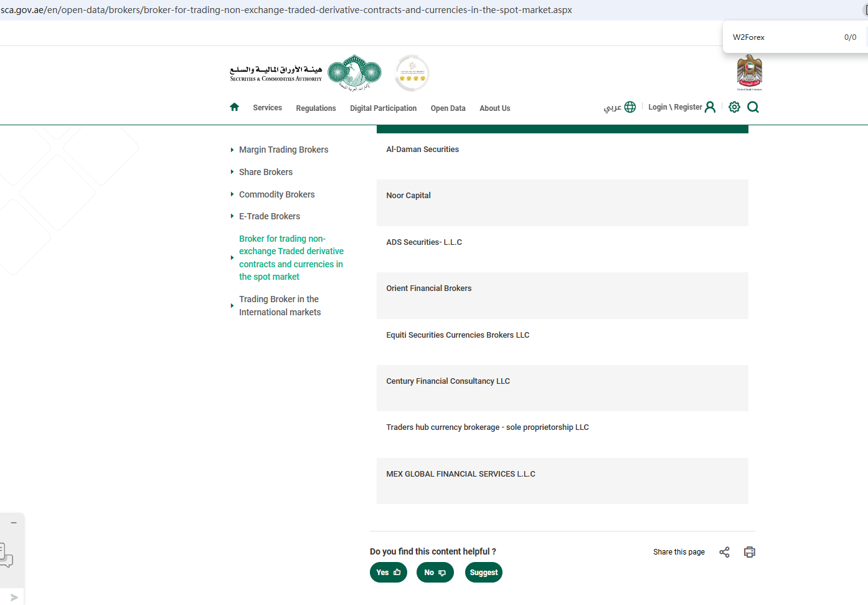
Task: Open the Regulations menu
Action: pyautogui.click(x=316, y=108)
